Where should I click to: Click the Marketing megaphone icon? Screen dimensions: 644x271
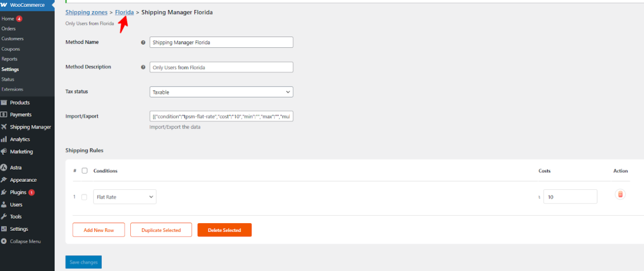click(4, 152)
